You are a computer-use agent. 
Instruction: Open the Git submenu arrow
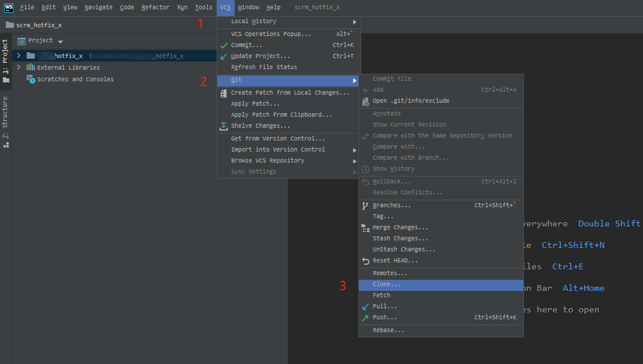[355, 81]
